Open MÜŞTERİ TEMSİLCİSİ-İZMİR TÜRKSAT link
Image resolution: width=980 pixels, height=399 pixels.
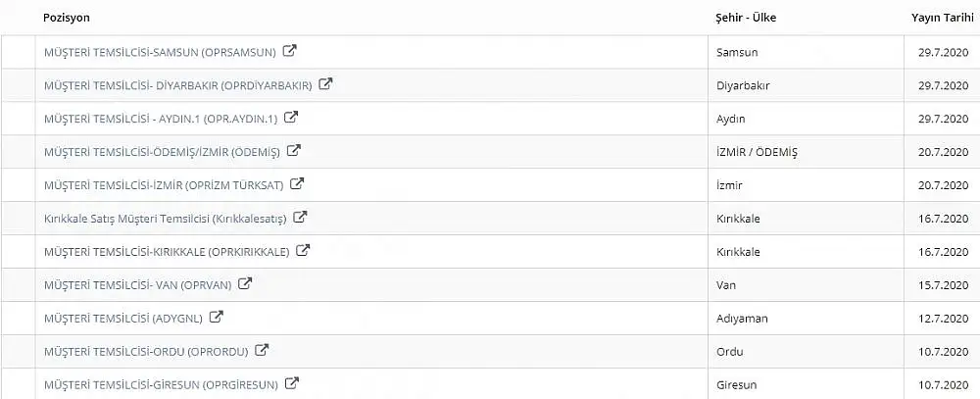click(x=164, y=185)
